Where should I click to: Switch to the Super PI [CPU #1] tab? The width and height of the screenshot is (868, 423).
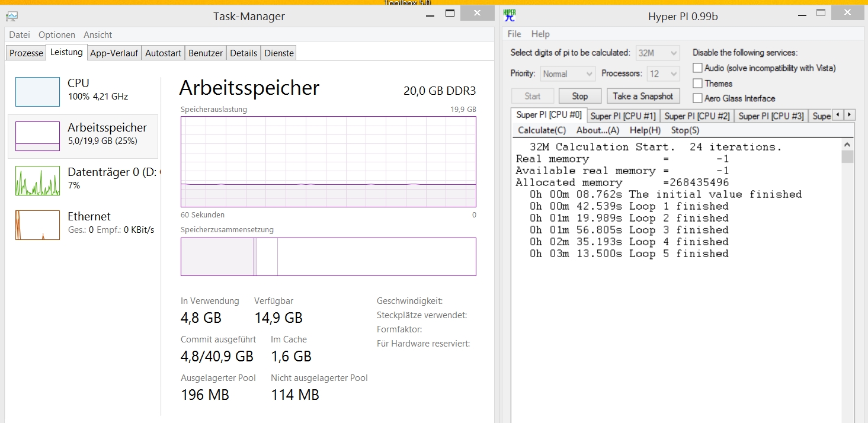click(x=623, y=116)
